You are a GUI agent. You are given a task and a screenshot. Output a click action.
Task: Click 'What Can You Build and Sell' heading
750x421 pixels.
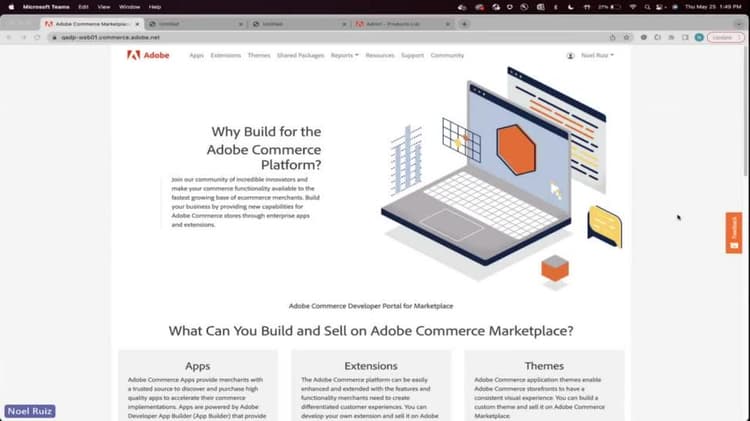[x=371, y=331]
